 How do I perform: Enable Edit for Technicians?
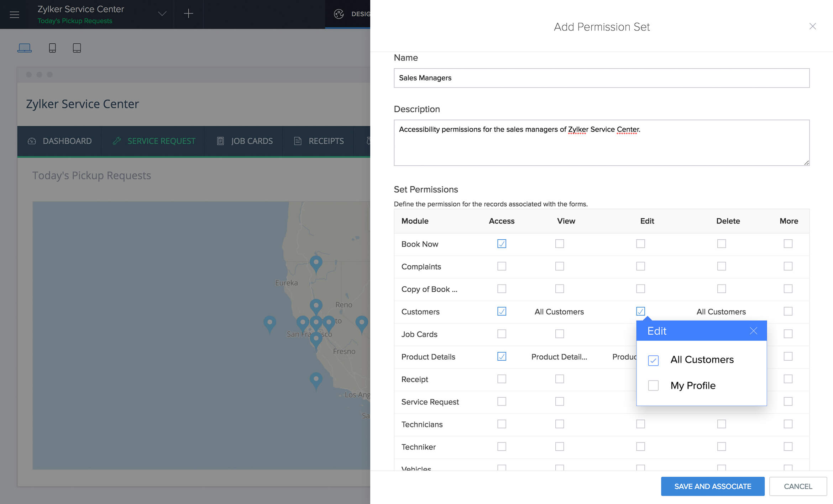(x=640, y=424)
